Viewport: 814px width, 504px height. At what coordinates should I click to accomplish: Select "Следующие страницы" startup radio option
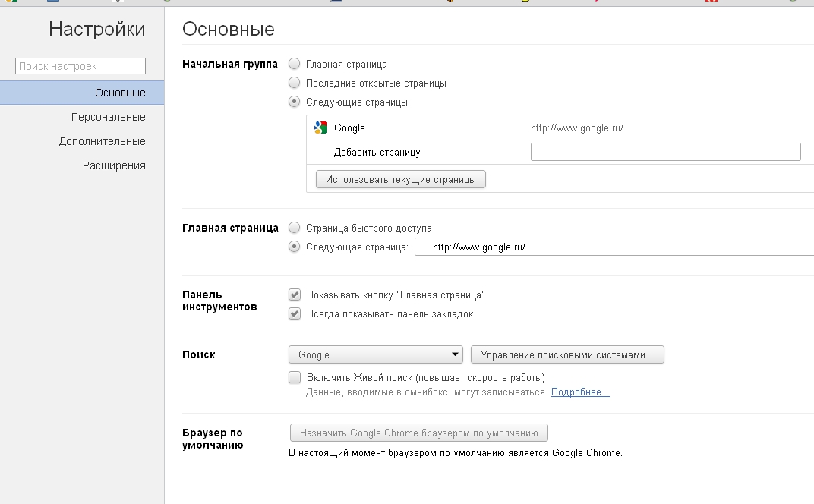(295, 102)
